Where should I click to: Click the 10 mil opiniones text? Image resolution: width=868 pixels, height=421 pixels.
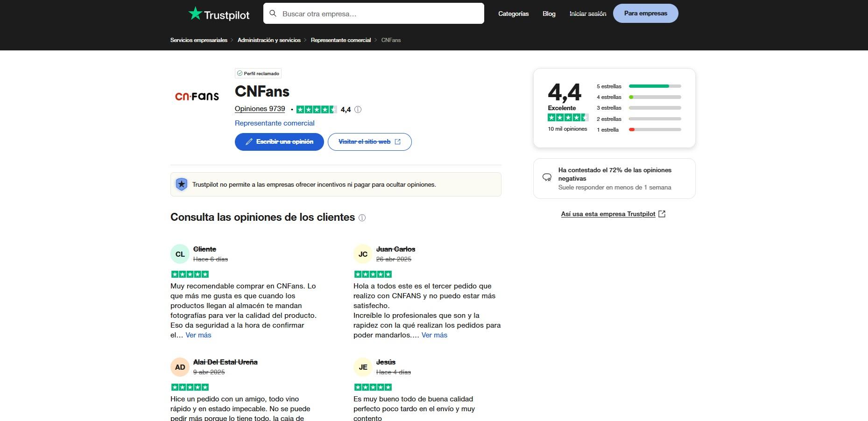tap(567, 129)
